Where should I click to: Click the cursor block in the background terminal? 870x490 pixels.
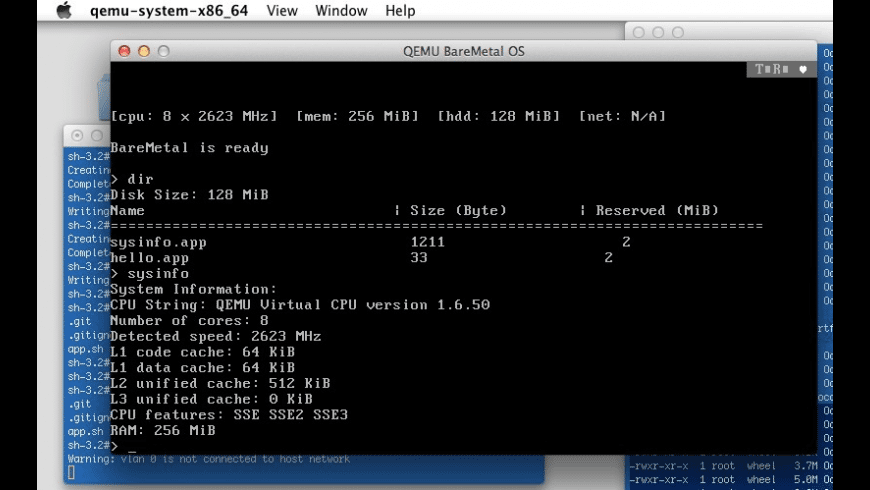pyautogui.click(x=71, y=472)
